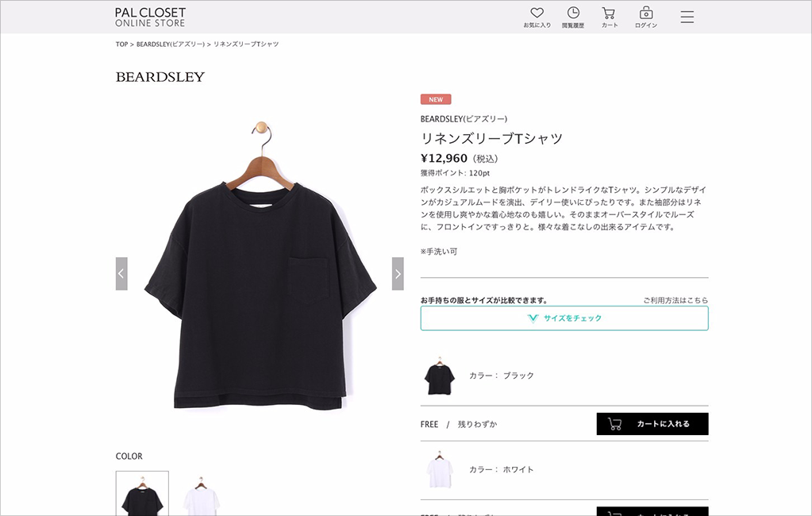Add the black shirt to cart
This screenshot has width=812, height=516.
[x=652, y=424]
